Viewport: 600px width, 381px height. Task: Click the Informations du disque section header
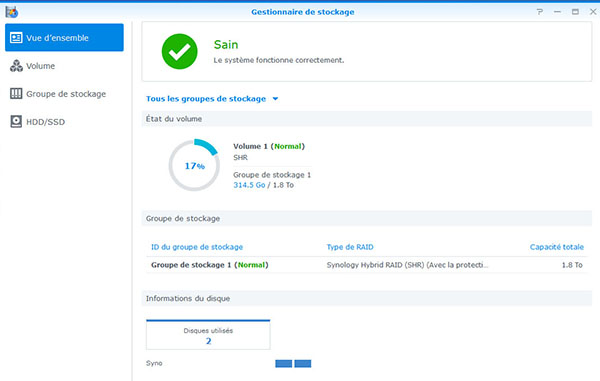367,298
